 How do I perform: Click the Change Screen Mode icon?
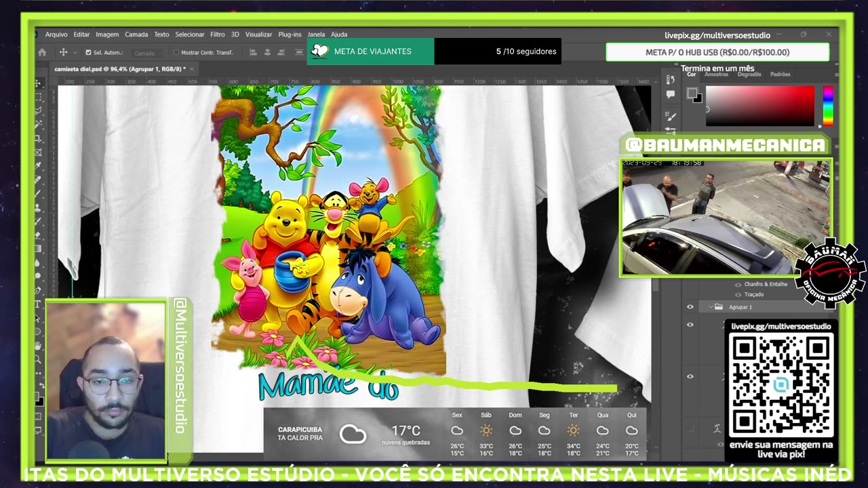click(38, 429)
